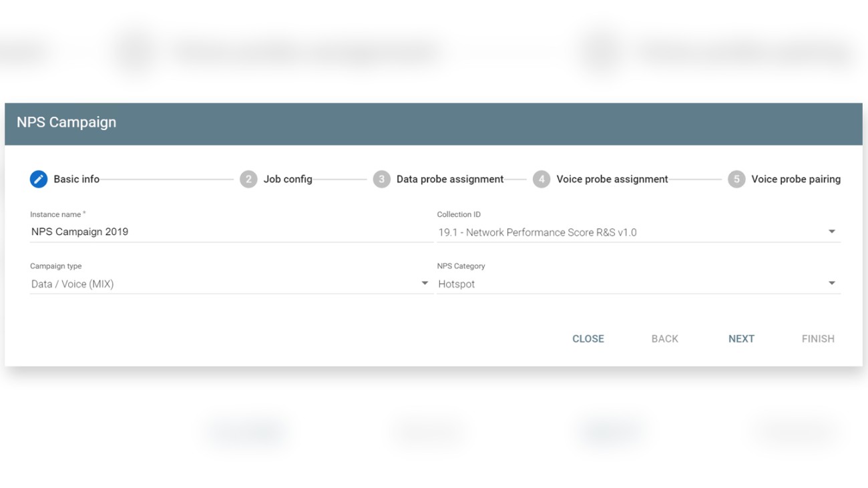Expand the Campaign type selection list

coord(227,283)
